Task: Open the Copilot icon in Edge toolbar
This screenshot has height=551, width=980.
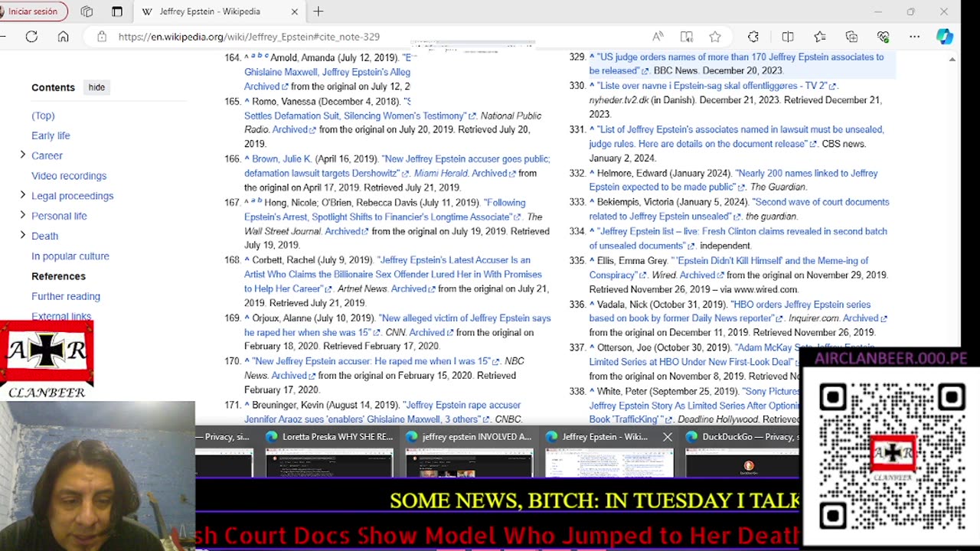Action: coord(945,37)
